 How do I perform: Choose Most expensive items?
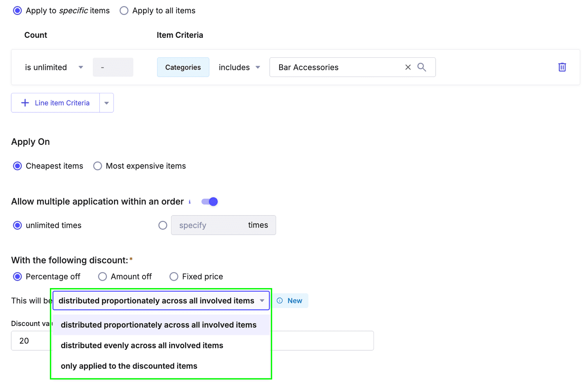coord(97,166)
